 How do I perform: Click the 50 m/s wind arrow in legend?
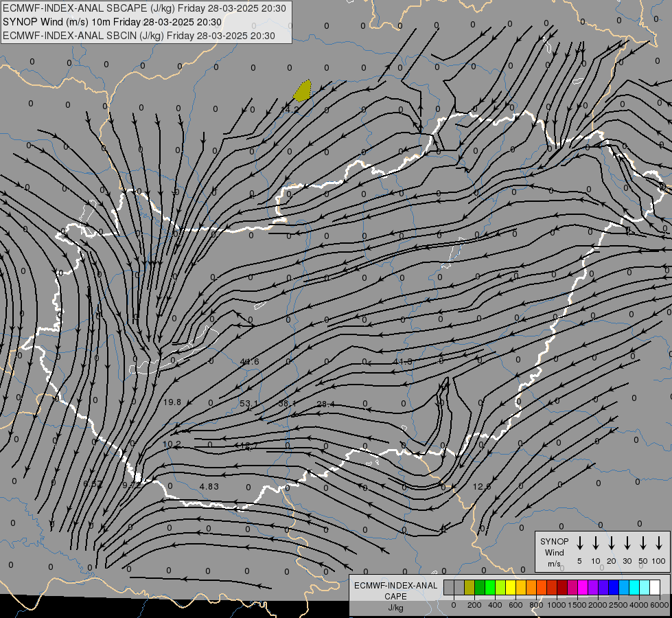[643, 543]
